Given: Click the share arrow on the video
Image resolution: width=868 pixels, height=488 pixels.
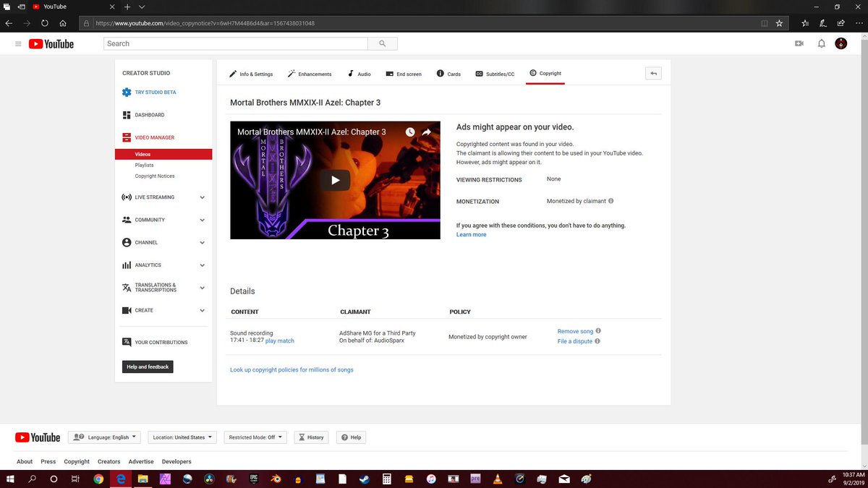Looking at the screenshot, I should (x=427, y=132).
